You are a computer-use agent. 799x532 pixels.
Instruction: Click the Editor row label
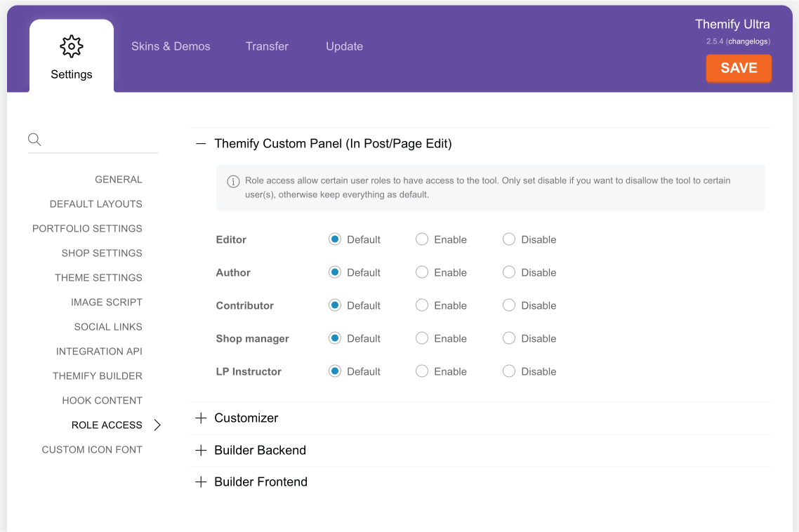(231, 239)
